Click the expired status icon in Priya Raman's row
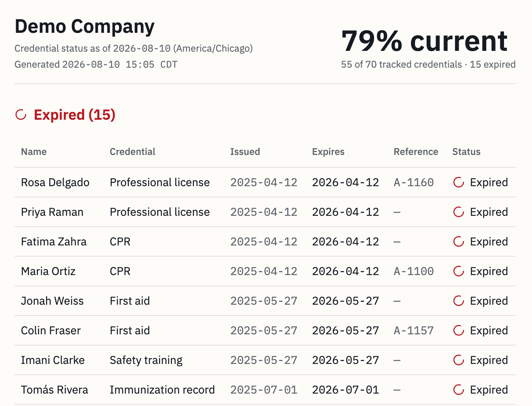Image resolution: width=532 pixels, height=406 pixels. point(459,212)
